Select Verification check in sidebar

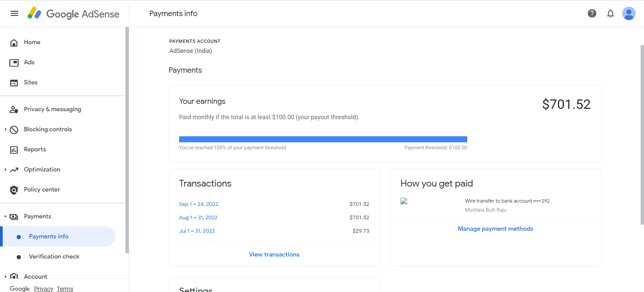54,257
